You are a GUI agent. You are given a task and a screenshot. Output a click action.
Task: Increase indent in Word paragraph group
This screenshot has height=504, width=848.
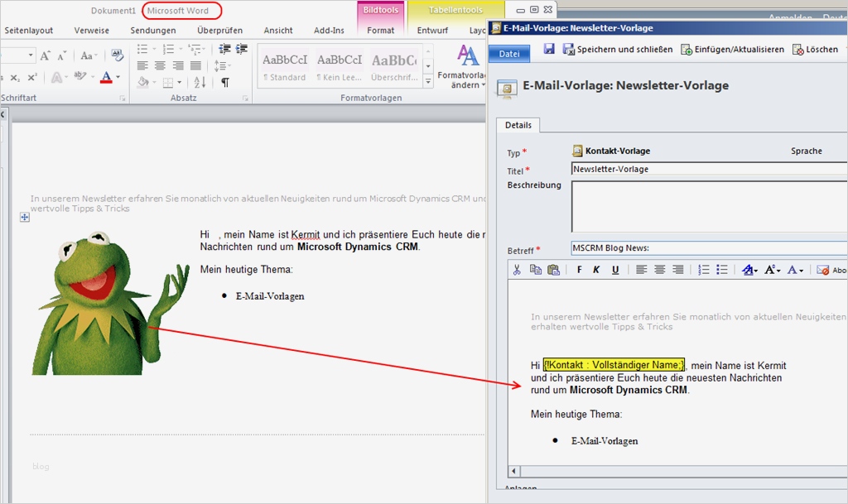pos(242,49)
